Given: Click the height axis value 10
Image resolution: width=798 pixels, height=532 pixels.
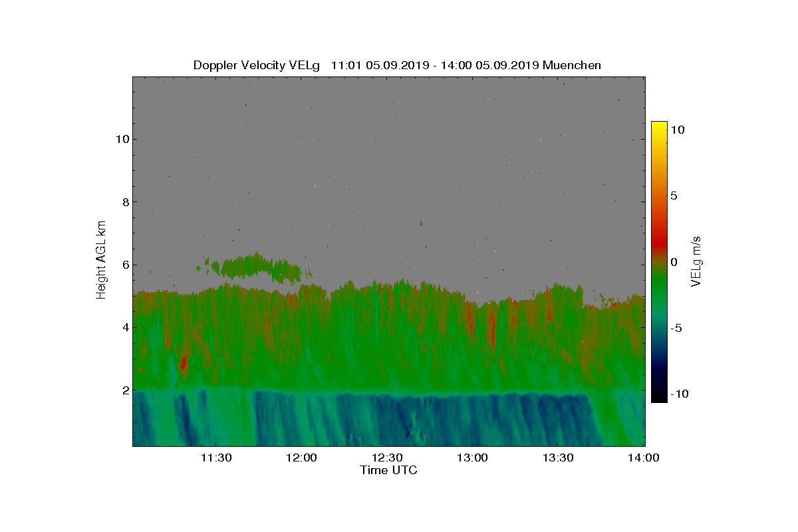Looking at the screenshot, I should [122, 139].
